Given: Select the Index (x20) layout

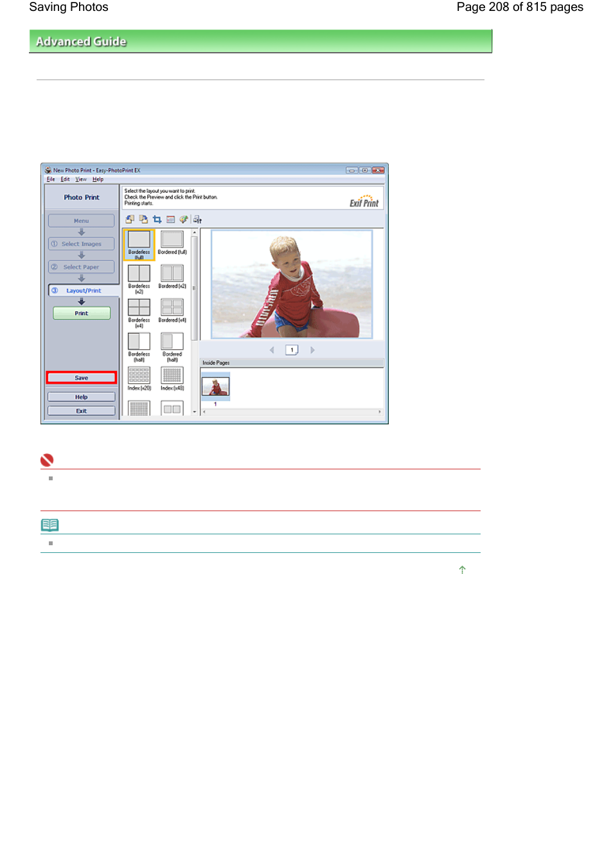Looking at the screenshot, I should point(139,379).
